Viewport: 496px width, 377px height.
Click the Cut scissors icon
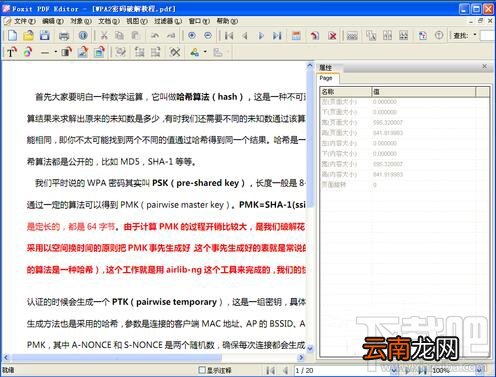pyautogui.click(x=104, y=35)
